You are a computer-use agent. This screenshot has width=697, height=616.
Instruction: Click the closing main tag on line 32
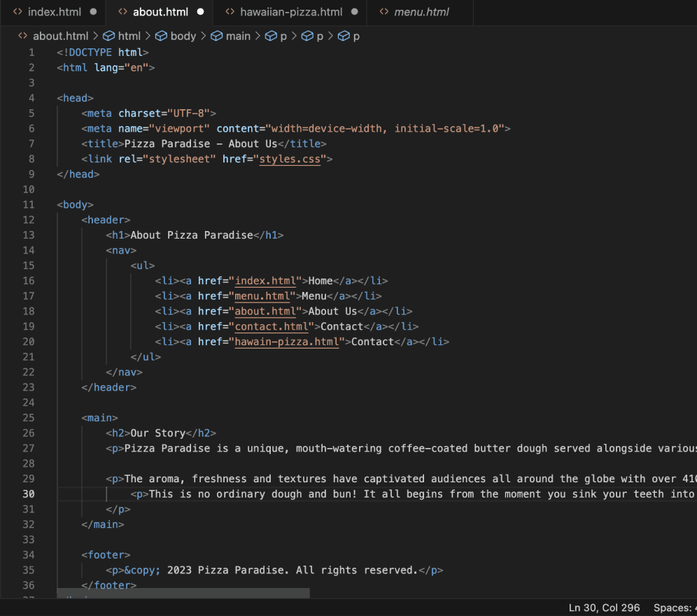coord(103,525)
